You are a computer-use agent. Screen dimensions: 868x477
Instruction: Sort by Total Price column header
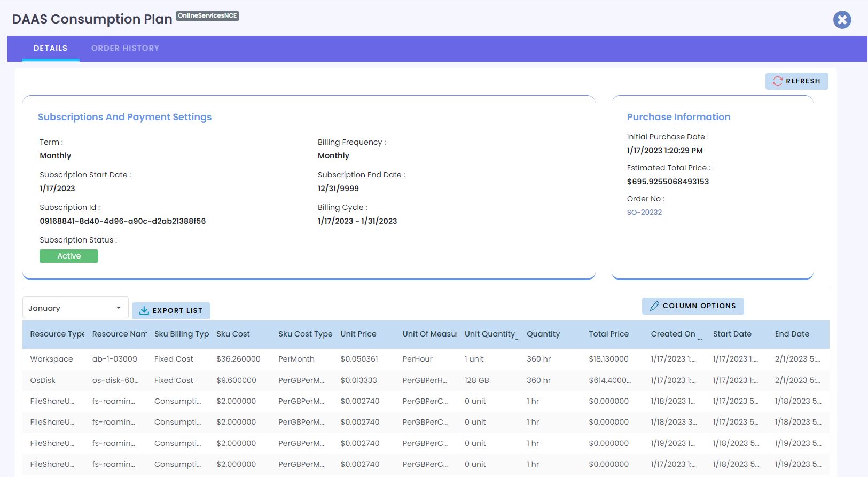pos(608,334)
